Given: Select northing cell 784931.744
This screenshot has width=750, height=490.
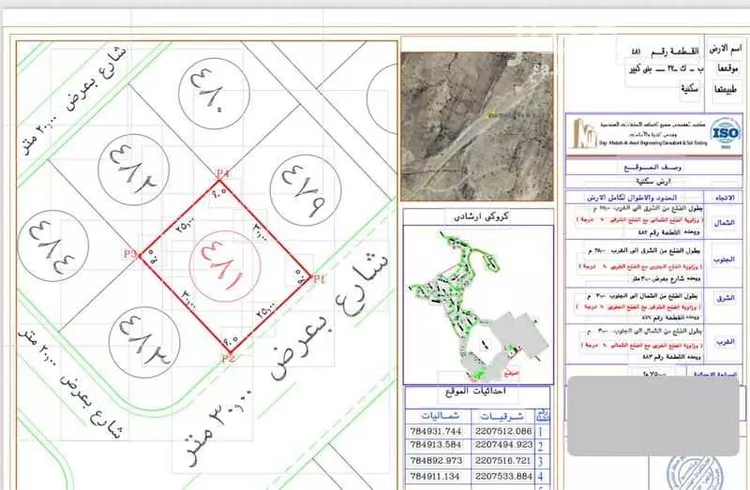Looking at the screenshot, I should (436, 431).
